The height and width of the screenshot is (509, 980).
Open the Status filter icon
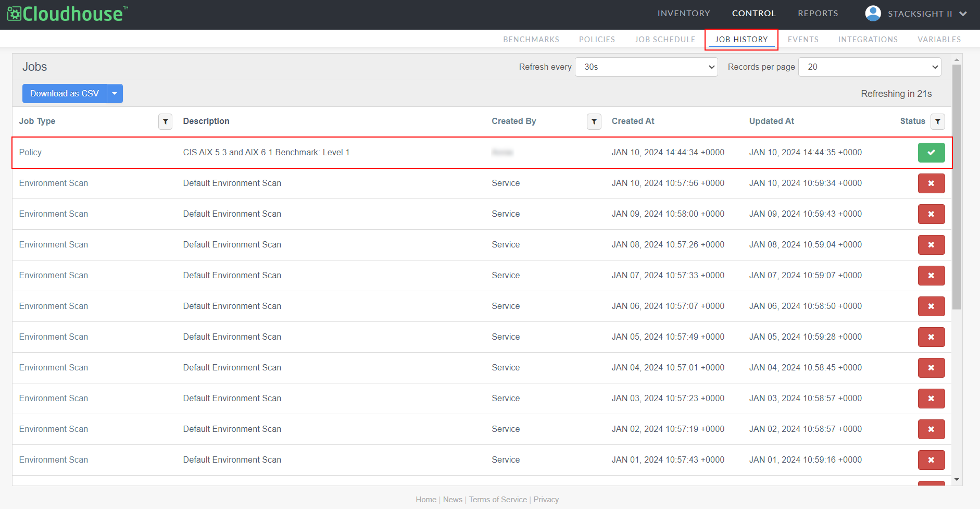pos(938,121)
